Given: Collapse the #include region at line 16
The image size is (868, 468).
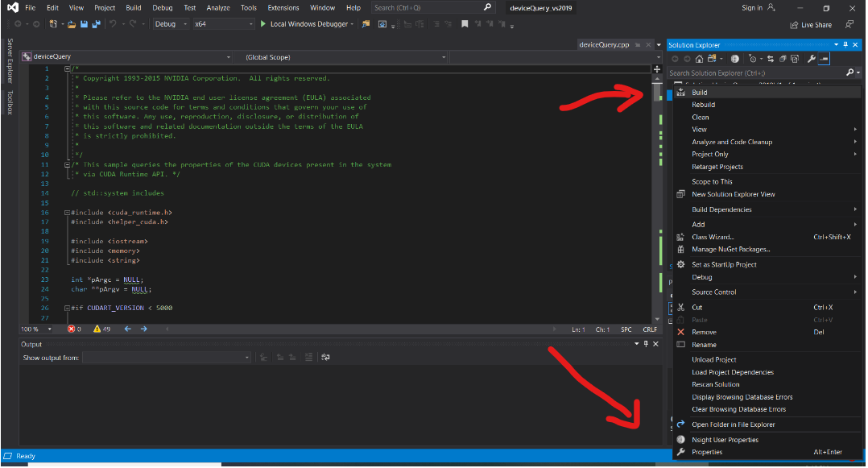Looking at the screenshot, I should pyautogui.click(x=67, y=213).
